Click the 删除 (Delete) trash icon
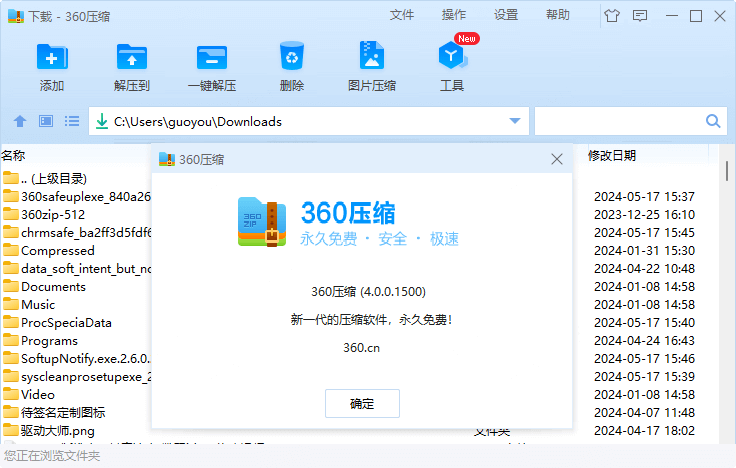The height and width of the screenshot is (468, 736). click(x=292, y=66)
